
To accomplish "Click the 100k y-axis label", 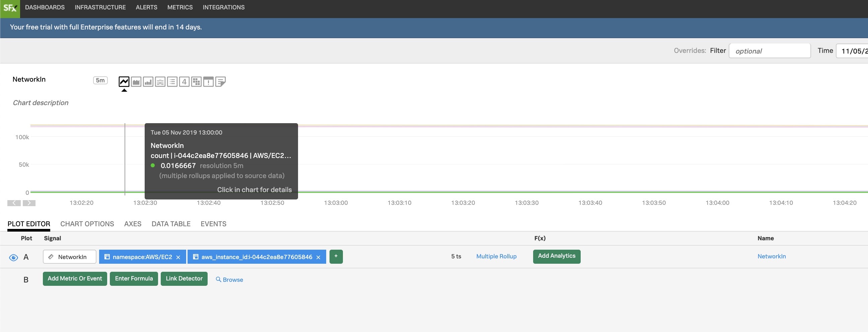I will click(22, 137).
